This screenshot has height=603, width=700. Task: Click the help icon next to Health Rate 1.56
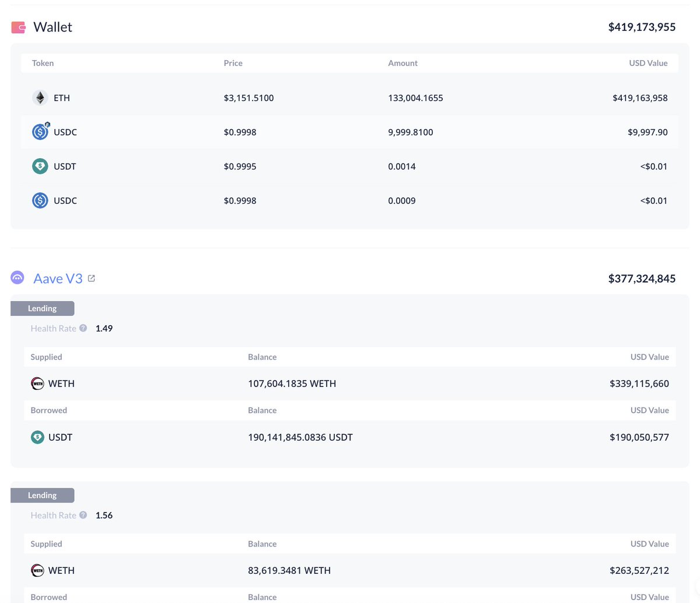pyautogui.click(x=82, y=515)
